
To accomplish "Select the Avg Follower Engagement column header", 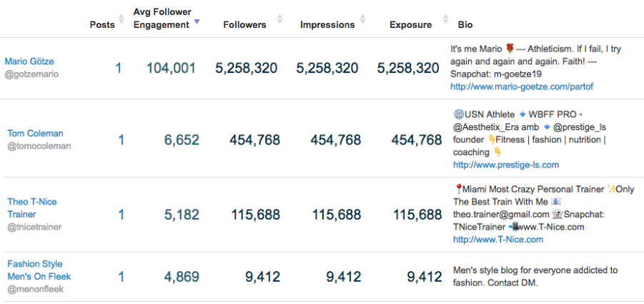I will click(x=162, y=19).
